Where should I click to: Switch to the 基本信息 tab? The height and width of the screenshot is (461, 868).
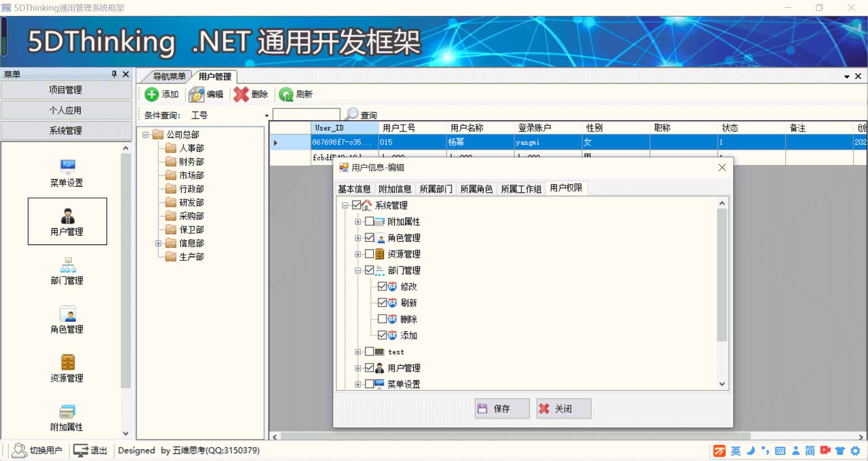coord(354,189)
